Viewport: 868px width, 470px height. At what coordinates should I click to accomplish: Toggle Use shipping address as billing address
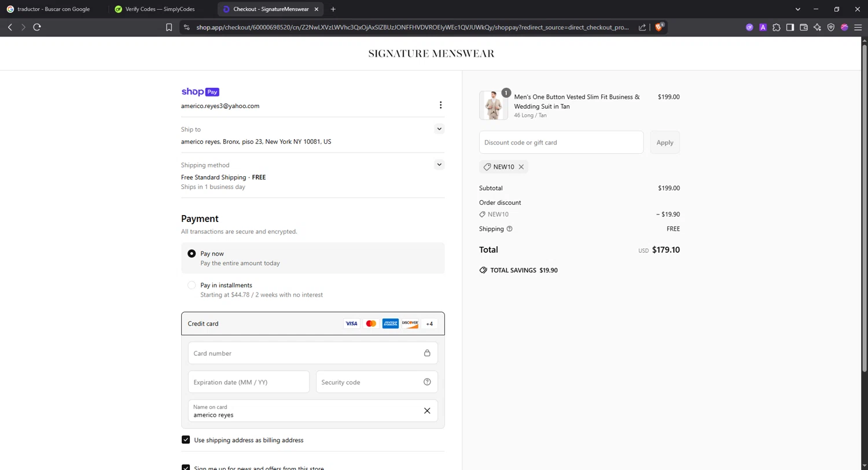click(x=186, y=440)
